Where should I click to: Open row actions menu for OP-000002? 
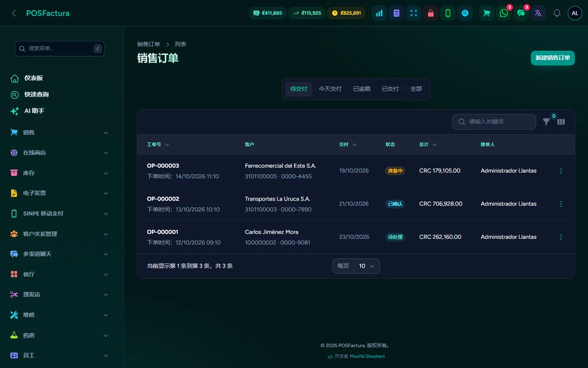(x=561, y=204)
